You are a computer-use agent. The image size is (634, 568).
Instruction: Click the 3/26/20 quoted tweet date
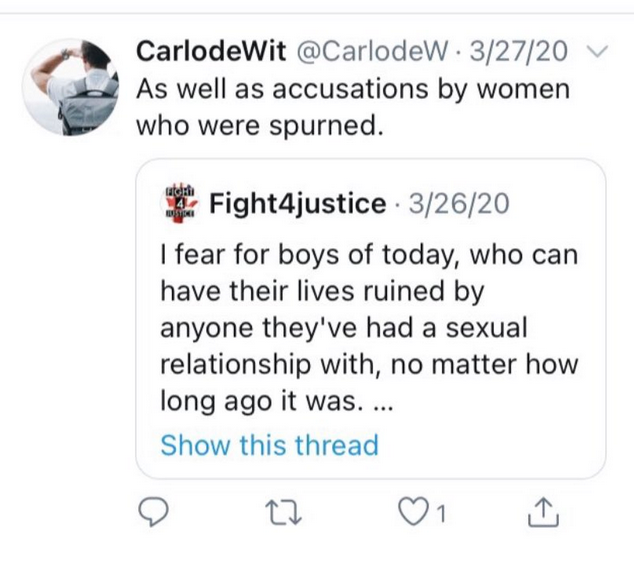[459, 204]
